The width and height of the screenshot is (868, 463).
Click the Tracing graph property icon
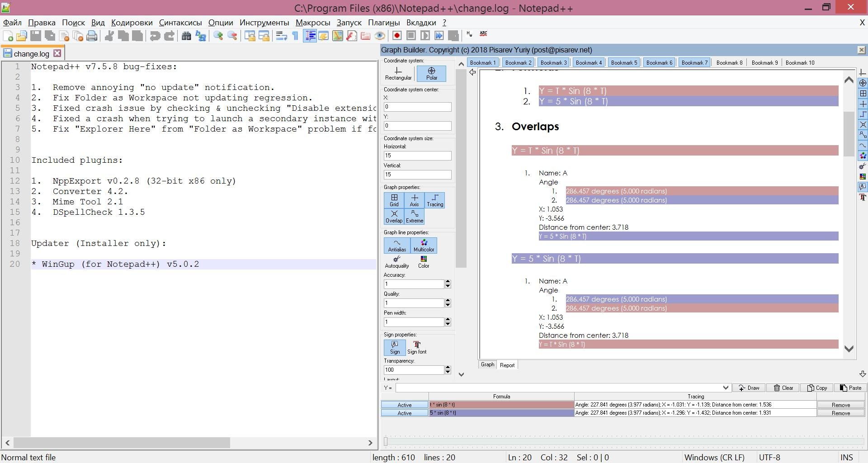tap(434, 200)
